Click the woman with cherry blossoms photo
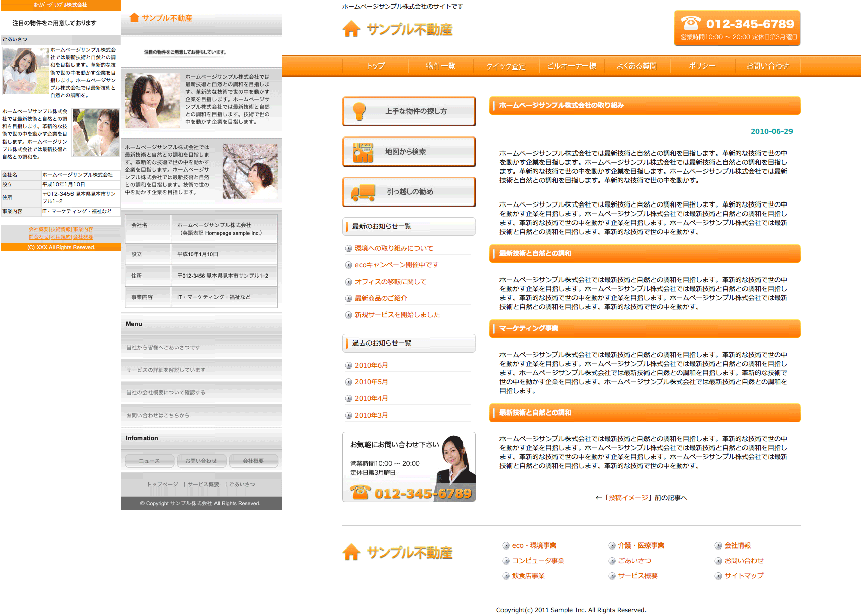 click(x=250, y=171)
